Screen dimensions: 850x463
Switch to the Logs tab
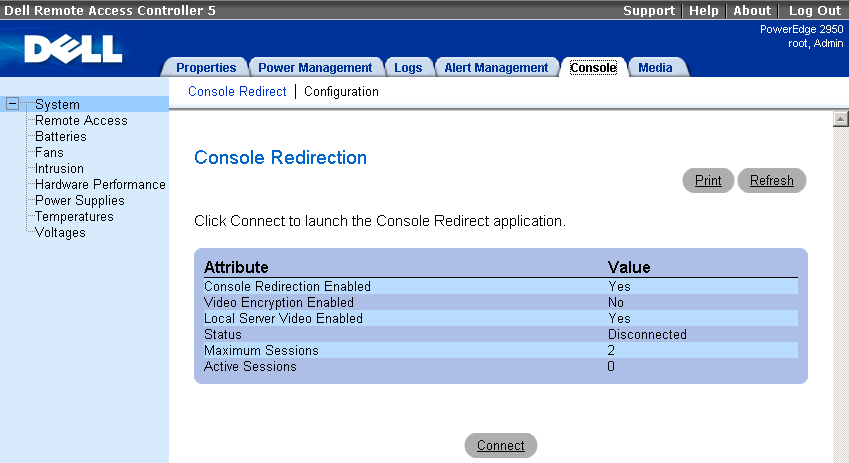pyautogui.click(x=408, y=67)
